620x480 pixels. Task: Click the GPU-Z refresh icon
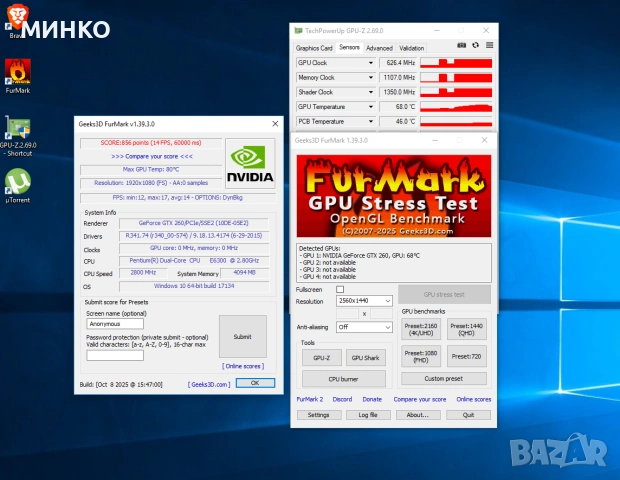tap(475, 45)
